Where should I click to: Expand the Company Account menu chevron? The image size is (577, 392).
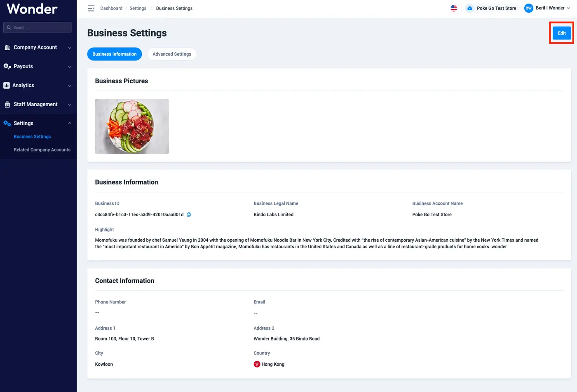coord(70,48)
